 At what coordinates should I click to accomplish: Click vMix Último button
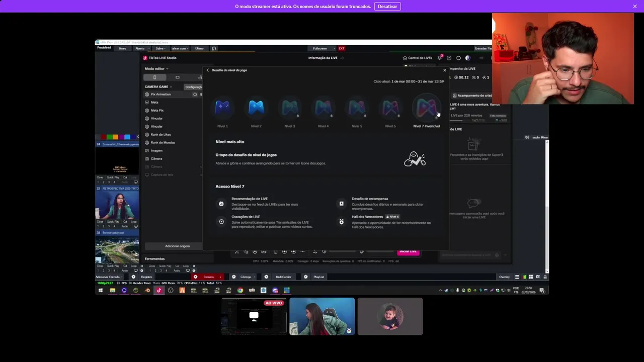click(x=199, y=48)
